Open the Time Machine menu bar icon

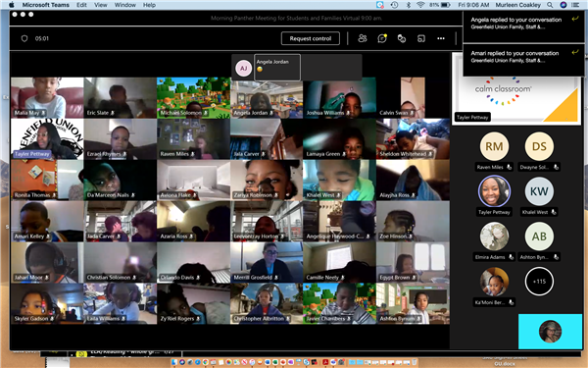coord(394,5)
